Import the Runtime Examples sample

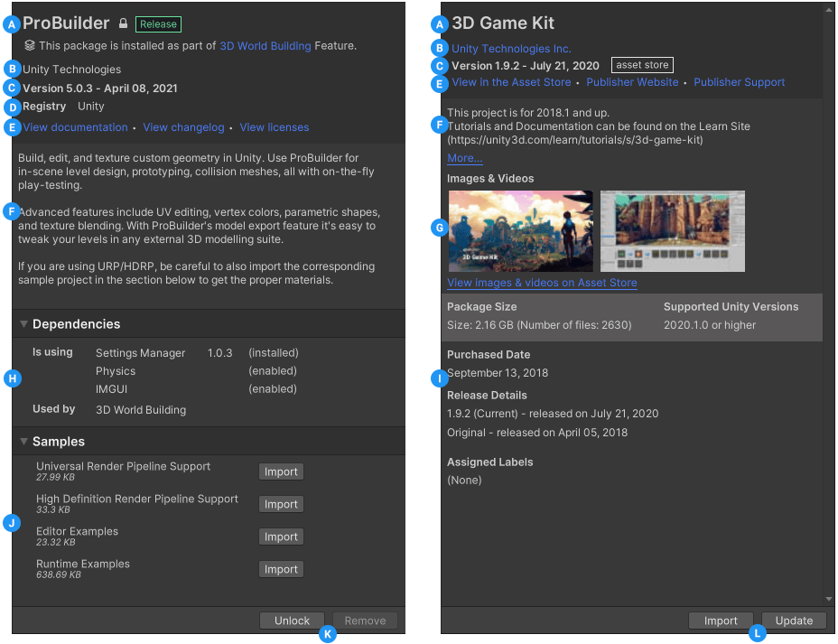click(x=281, y=568)
